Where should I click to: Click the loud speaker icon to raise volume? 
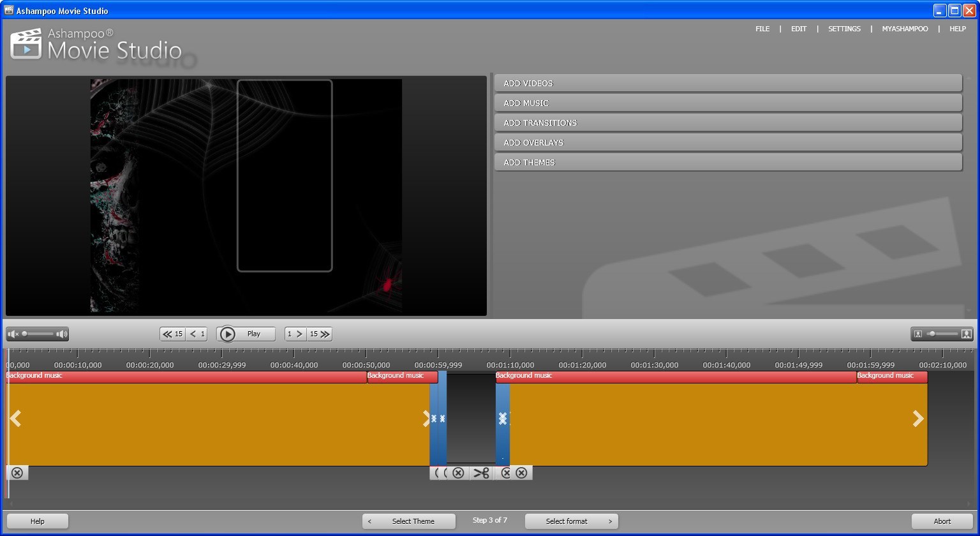[61, 333]
